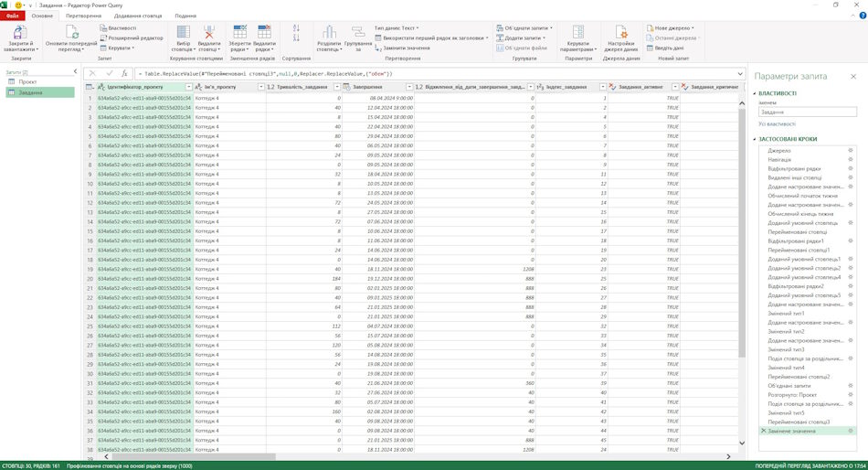Collapse the queries pane with its arrow

pyautogui.click(x=75, y=71)
